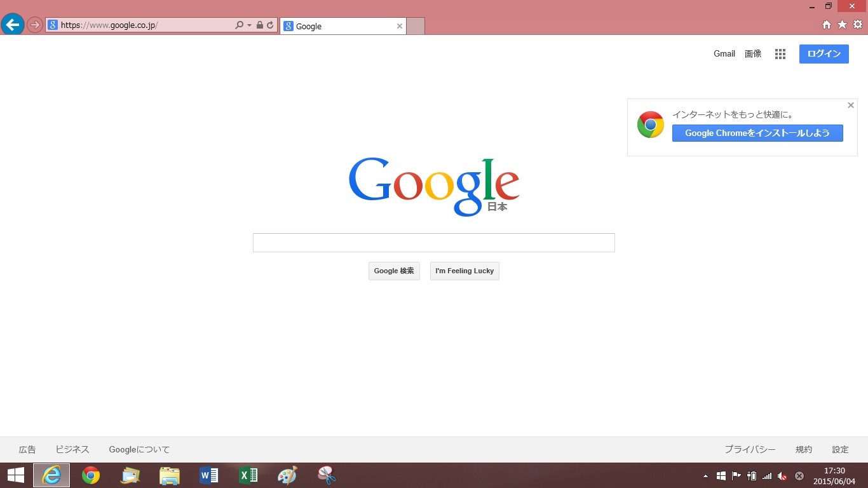Viewport: 868px width, 488px height.
Task: Open Snipping Tool from the taskbar
Action: [x=327, y=475]
